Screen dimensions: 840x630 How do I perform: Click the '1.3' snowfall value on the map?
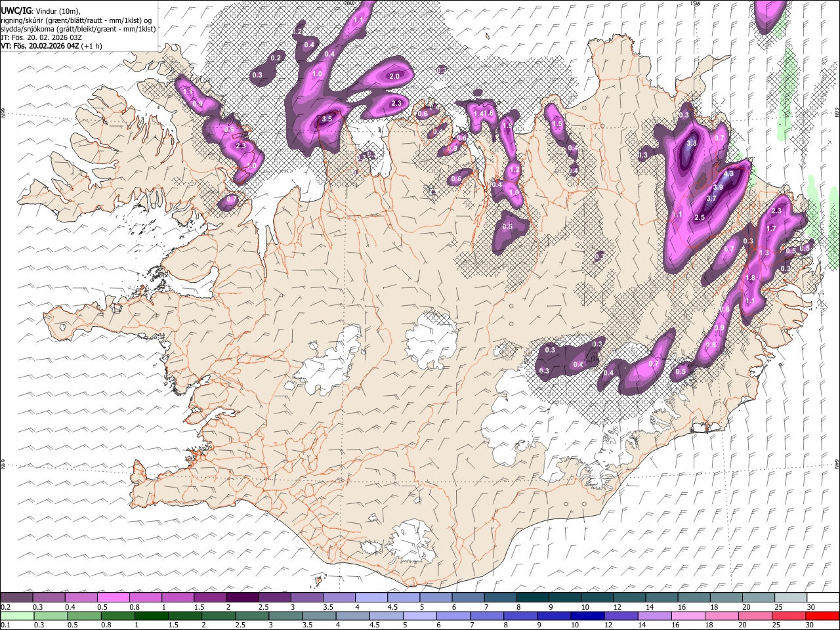tap(763, 253)
